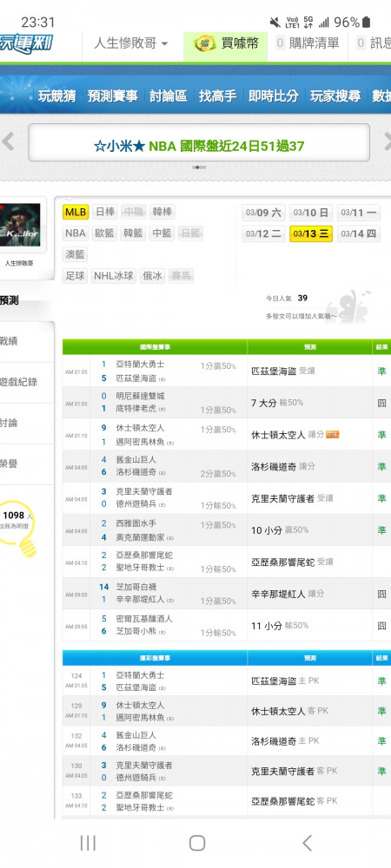Click the 明尼蘇達雙城 team name
Screen dimensions: 391x868
click(140, 397)
